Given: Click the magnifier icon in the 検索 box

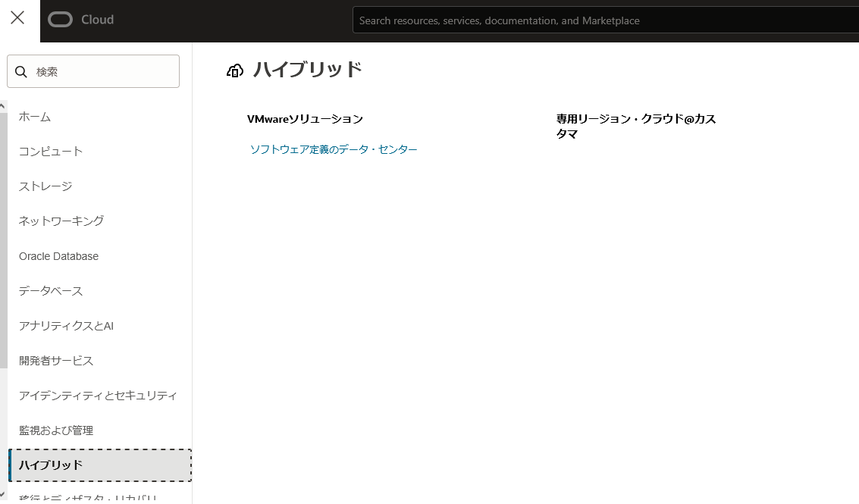Looking at the screenshot, I should pos(21,72).
